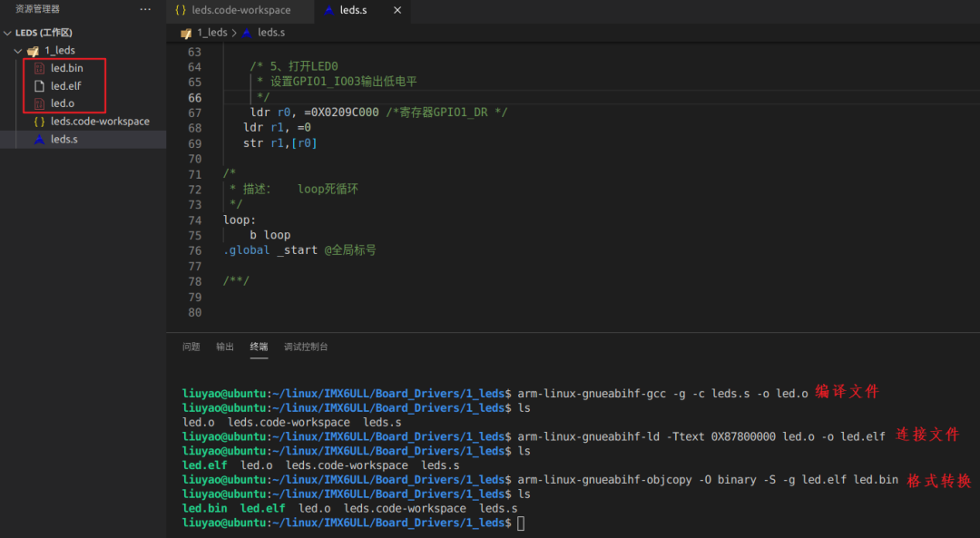The image size is (980, 538).
Task: Open led.o in the file tree
Action: tap(63, 103)
